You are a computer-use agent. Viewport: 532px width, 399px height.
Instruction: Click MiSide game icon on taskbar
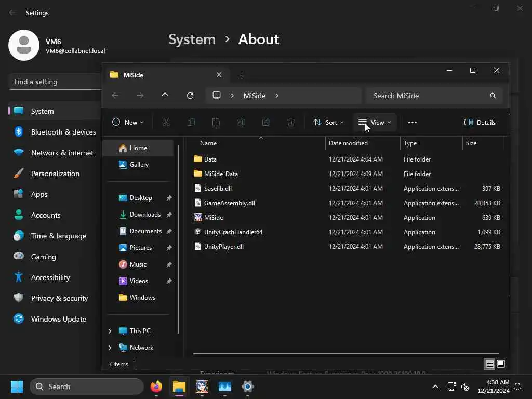[x=202, y=387]
